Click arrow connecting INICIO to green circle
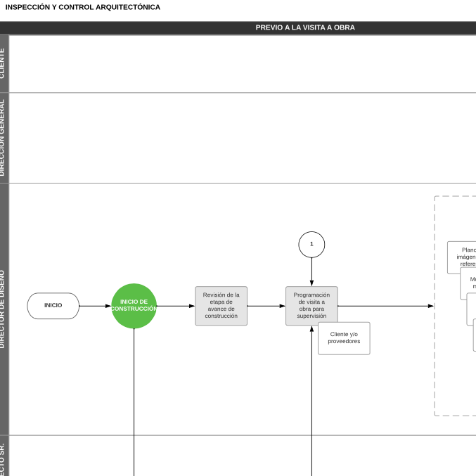 [95, 306]
